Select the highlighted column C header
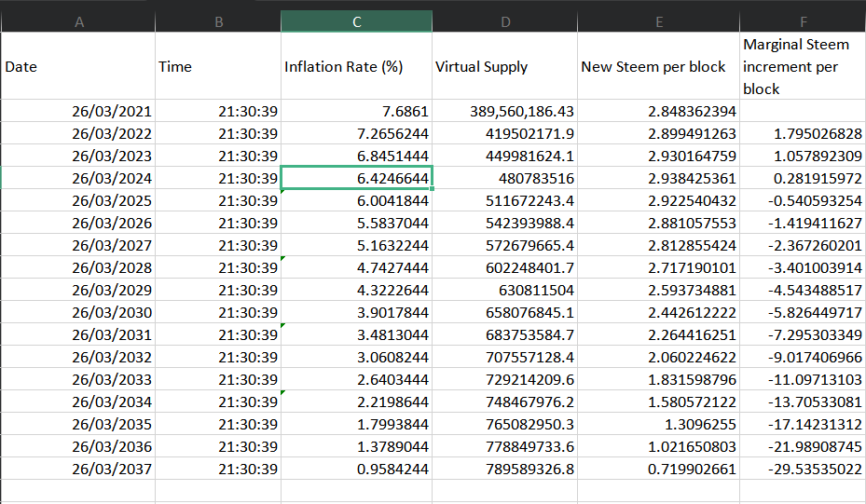The height and width of the screenshot is (504, 866). pyautogui.click(x=356, y=21)
